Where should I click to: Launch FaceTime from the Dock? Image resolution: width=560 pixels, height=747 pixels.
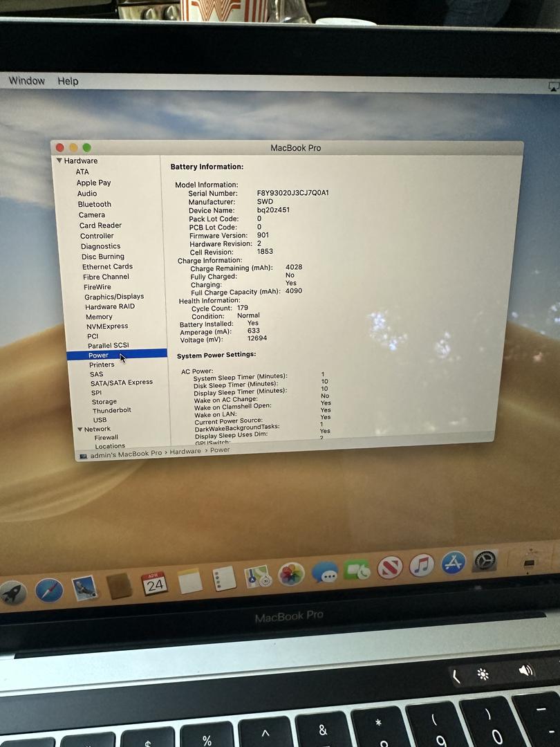click(357, 570)
